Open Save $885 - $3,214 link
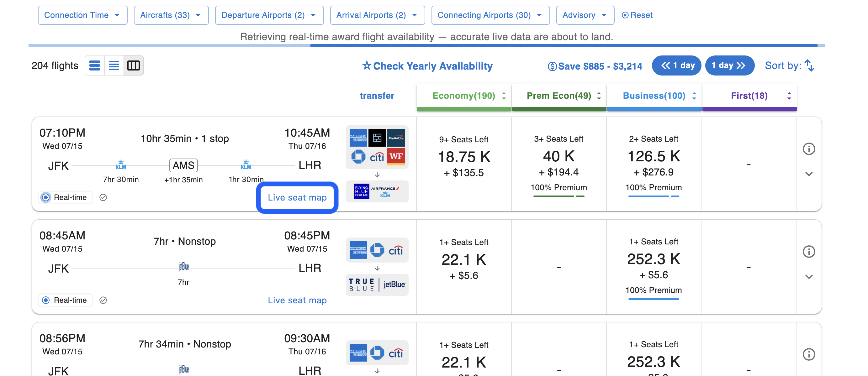The width and height of the screenshot is (868, 376). tap(595, 66)
